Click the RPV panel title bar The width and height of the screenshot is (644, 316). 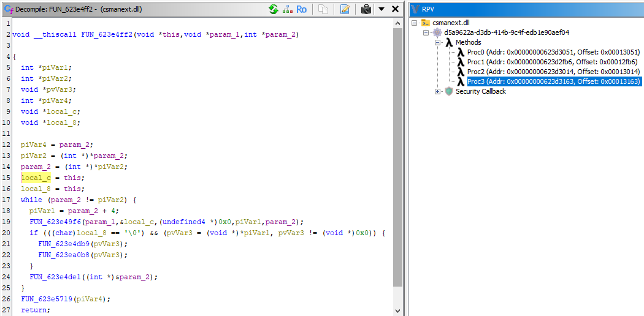pos(527,9)
